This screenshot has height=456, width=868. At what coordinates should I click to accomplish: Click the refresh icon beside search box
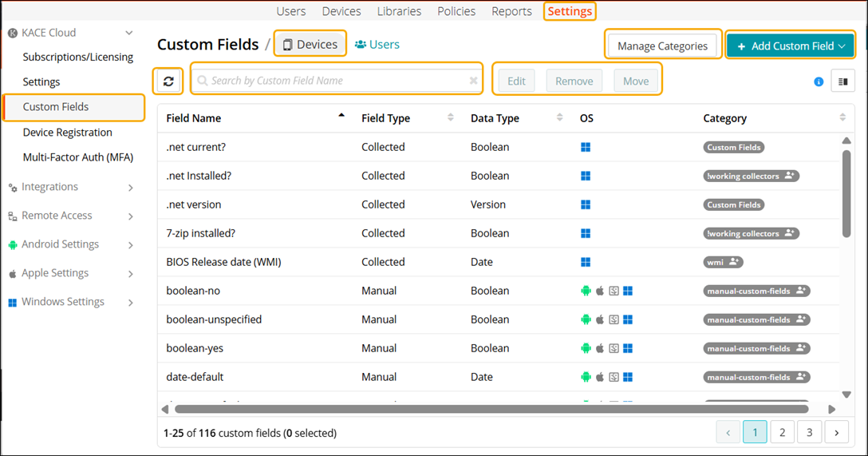click(x=168, y=81)
